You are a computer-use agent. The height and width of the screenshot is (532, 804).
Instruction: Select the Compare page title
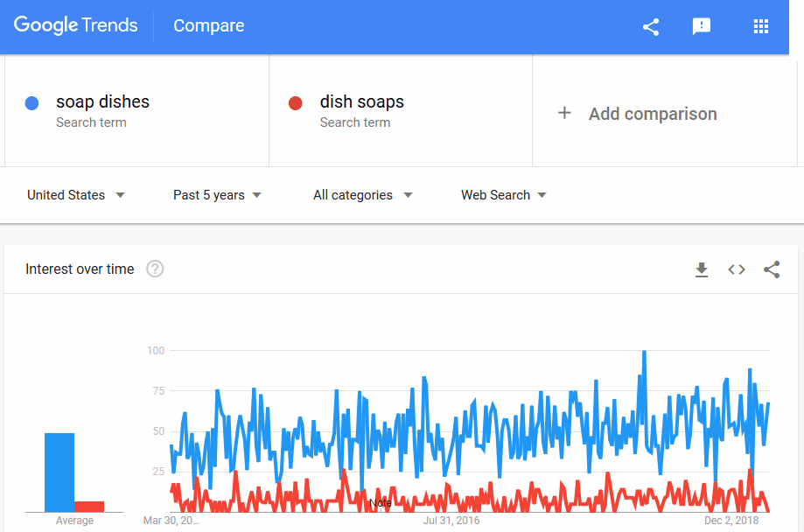click(209, 26)
